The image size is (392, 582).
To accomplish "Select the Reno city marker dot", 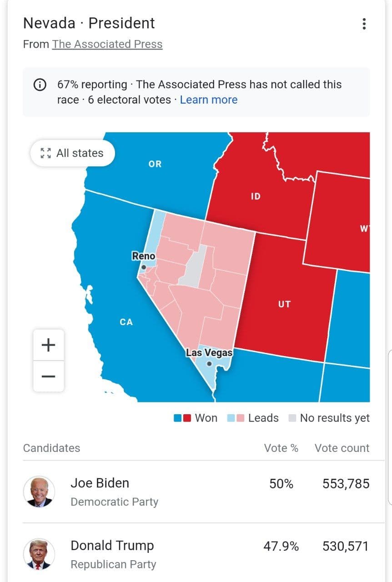I will [x=144, y=267].
